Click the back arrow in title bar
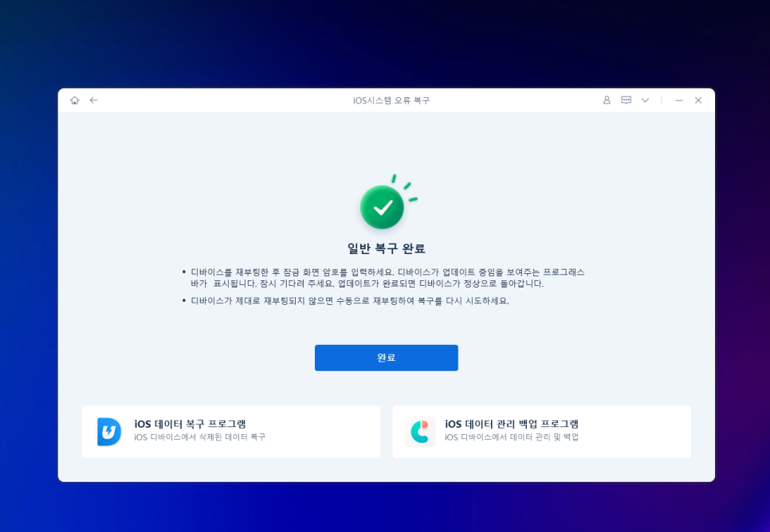Viewport: 770px width, 532px height. point(93,100)
